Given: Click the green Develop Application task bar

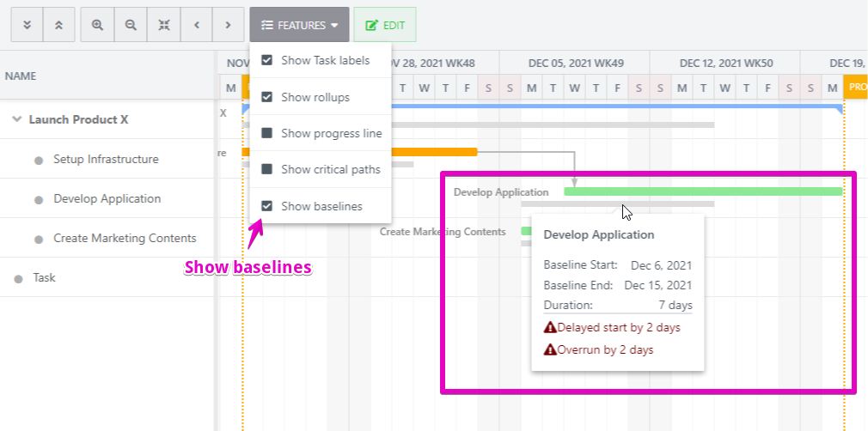Looking at the screenshot, I should click(x=703, y=191).
